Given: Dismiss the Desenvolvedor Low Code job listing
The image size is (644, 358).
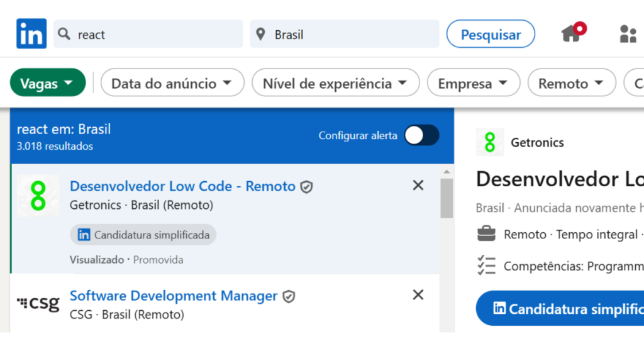Looking at the screenshot, I should point(418,186).
